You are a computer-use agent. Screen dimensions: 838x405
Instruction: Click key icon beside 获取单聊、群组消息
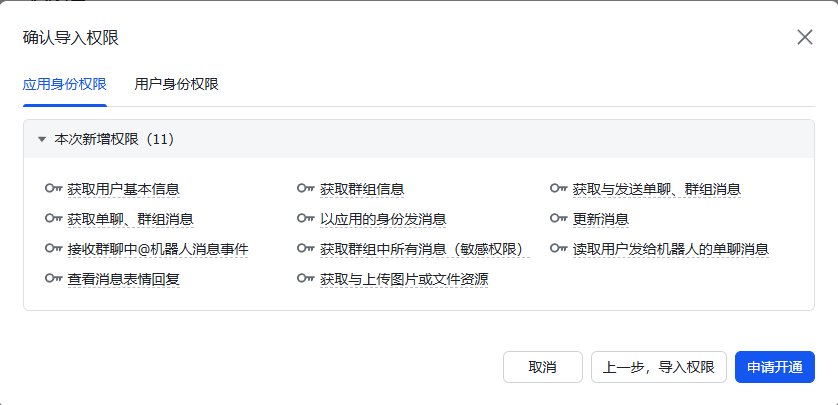tap(54, 218)
